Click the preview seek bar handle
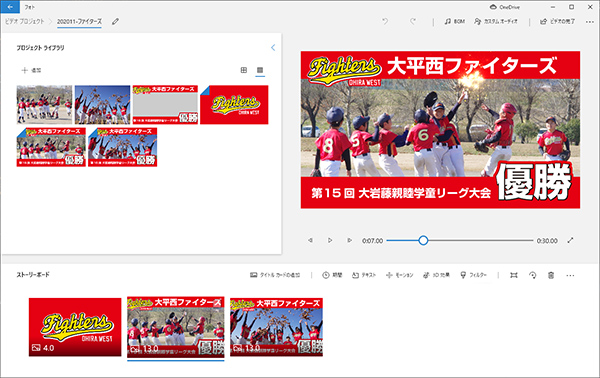 tap(423, 240)
